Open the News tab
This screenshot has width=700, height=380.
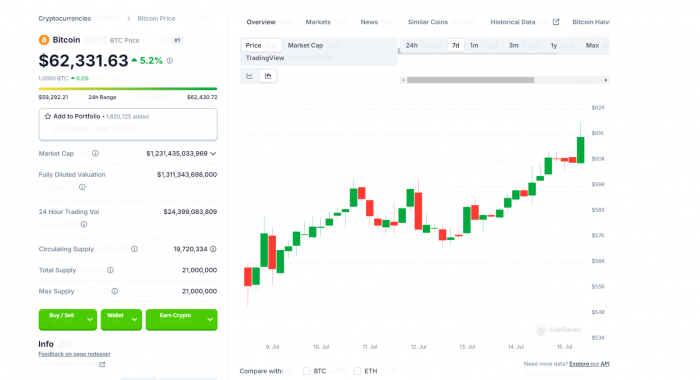pos(369,22)
